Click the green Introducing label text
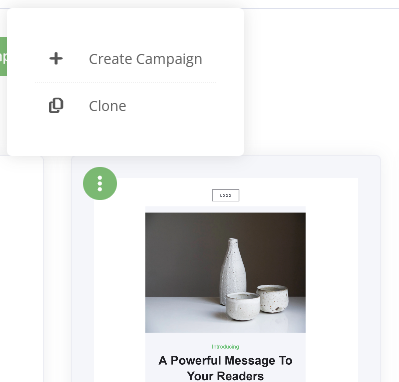 coord(225,347)
